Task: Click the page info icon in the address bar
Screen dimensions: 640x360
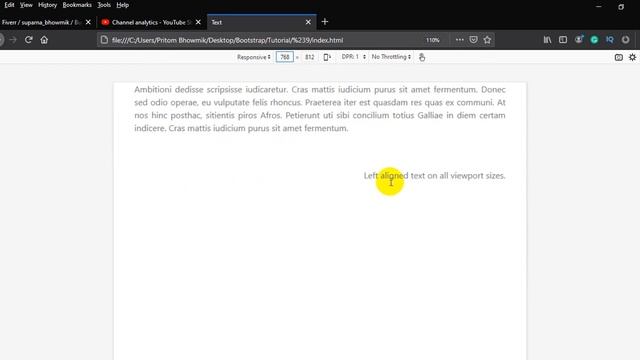Action: [104, 40]
